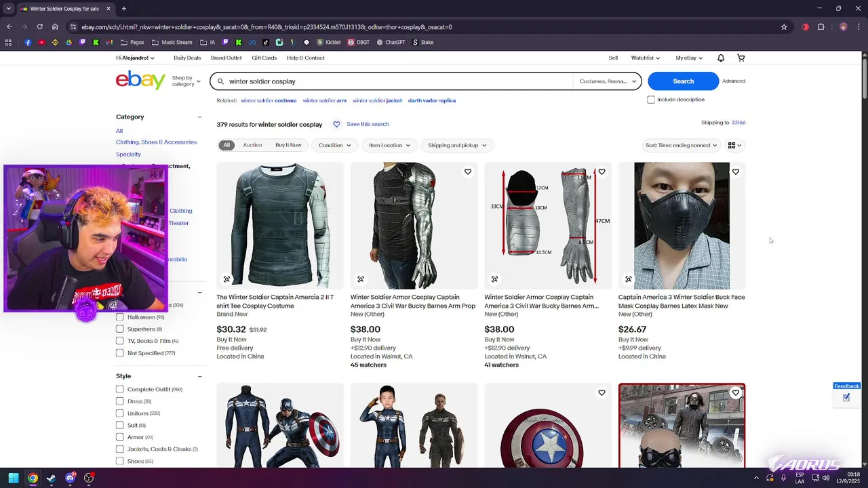Open the Shipping and pickup dropdown

pyautogui.click(x=457, y=145)
